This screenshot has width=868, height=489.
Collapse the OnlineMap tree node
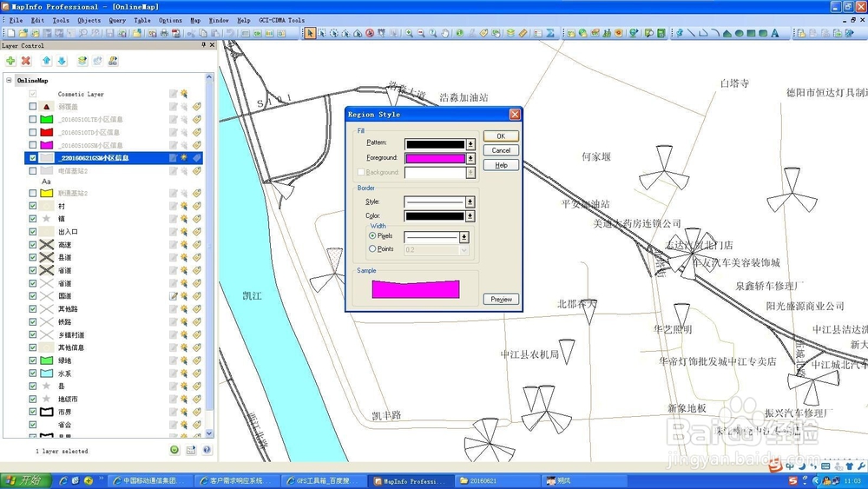tap(9, 80)
